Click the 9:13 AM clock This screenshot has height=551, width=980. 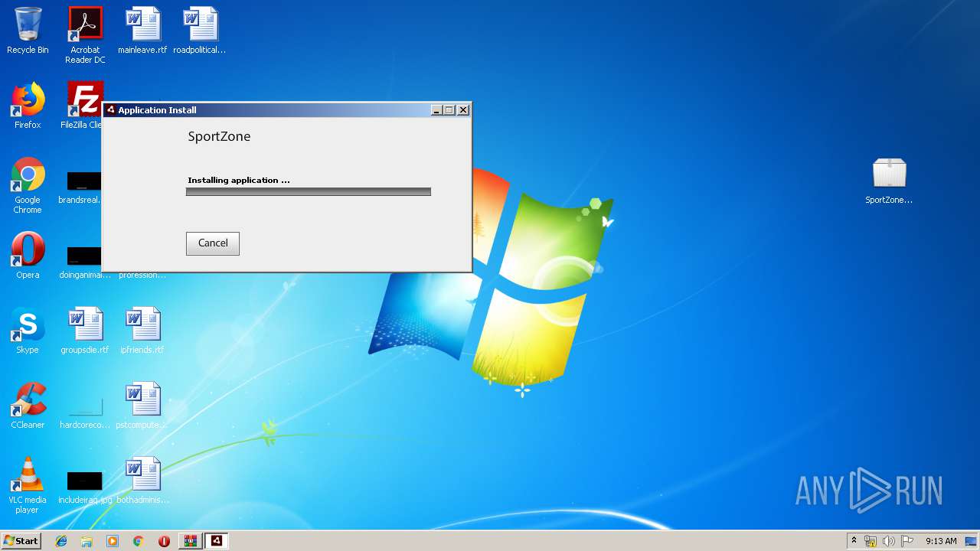click(x=941, y=541)
